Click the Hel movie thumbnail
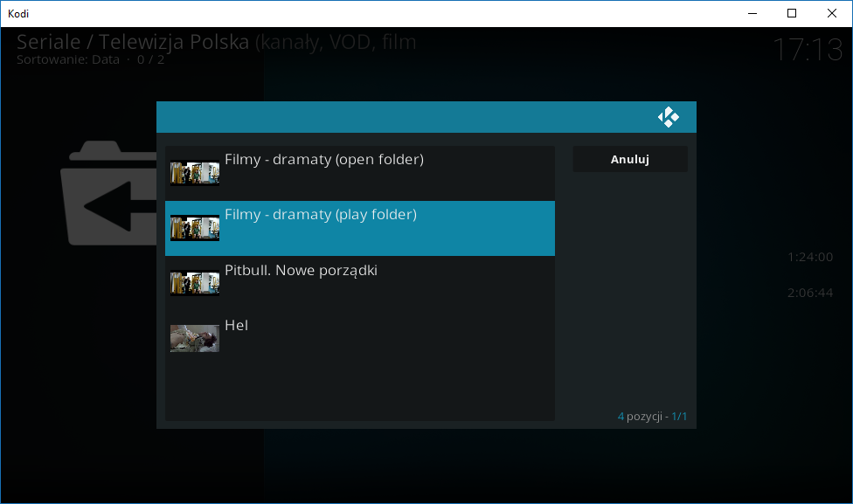 click(195, 338)
